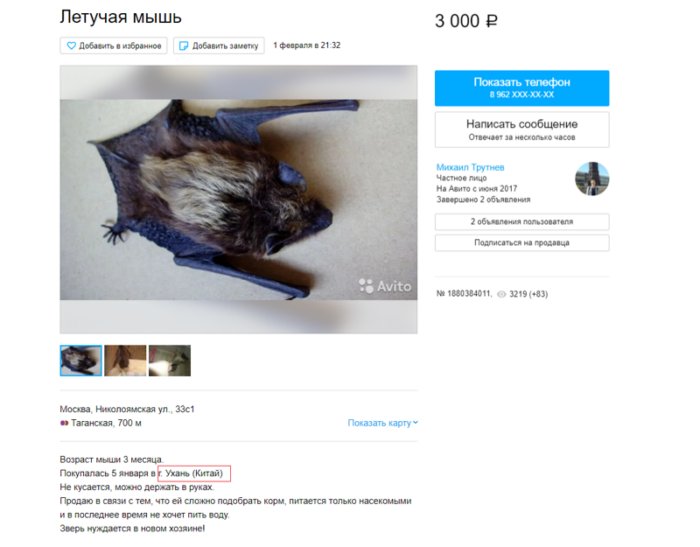The image size is (700, 547).
Task: Subscribe with Подписаться на продавца
Action: tap(521, 242)
